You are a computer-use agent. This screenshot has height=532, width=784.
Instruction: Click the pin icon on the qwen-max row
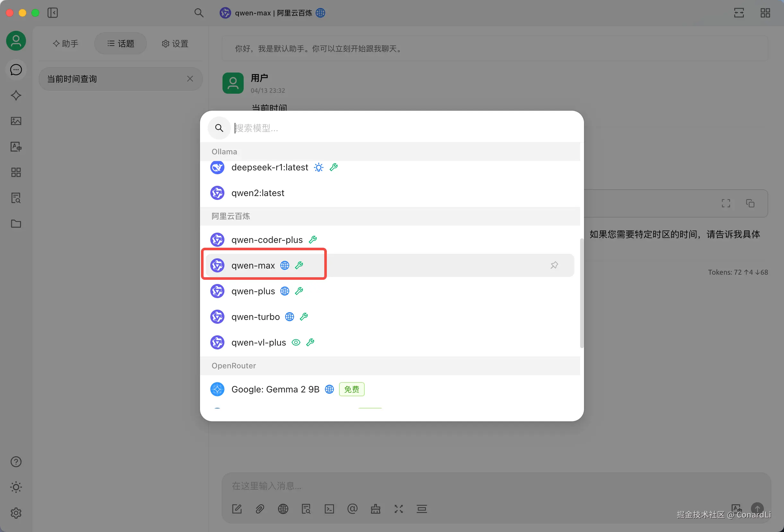[554, 265]
